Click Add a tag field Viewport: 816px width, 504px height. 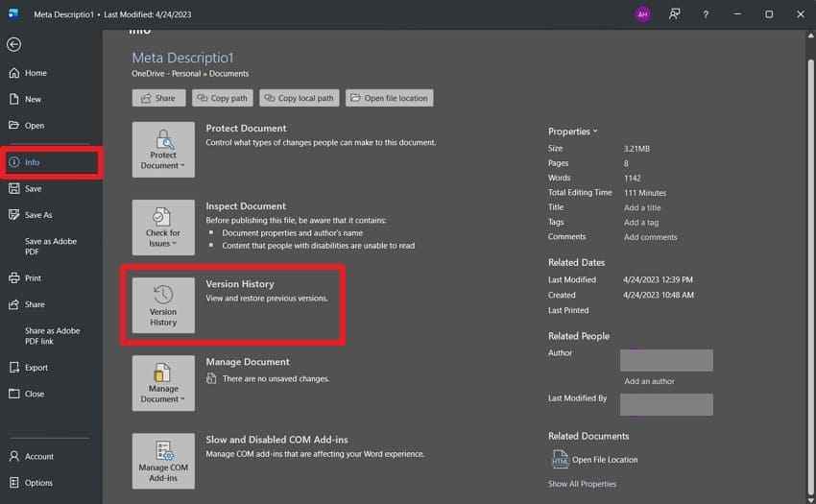(641, 223)
